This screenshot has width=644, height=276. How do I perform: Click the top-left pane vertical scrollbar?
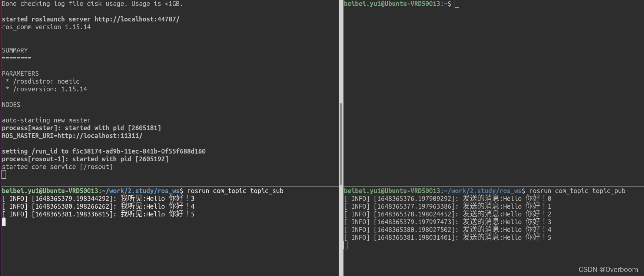pos(341,144)
